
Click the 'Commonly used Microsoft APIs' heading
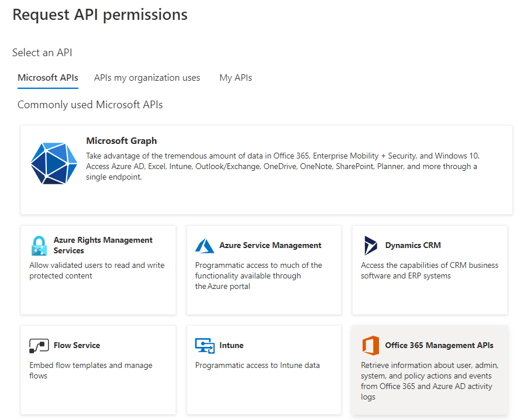click(x=90, y=105)
